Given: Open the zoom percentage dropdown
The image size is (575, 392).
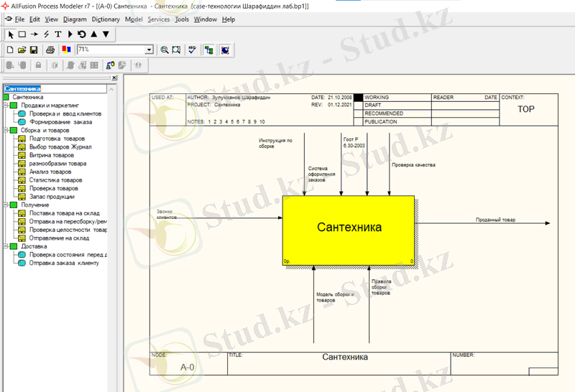Looking at the screenshot, I should coord(149,50).
